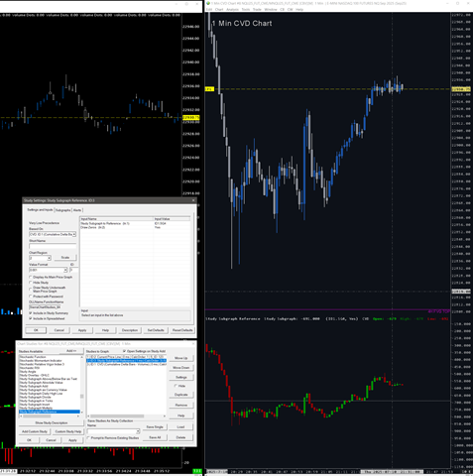This screenshot has width=473, height=476.
Task: Click the Sierra Chart globe icon in title bar
Action: pos(208,3)
